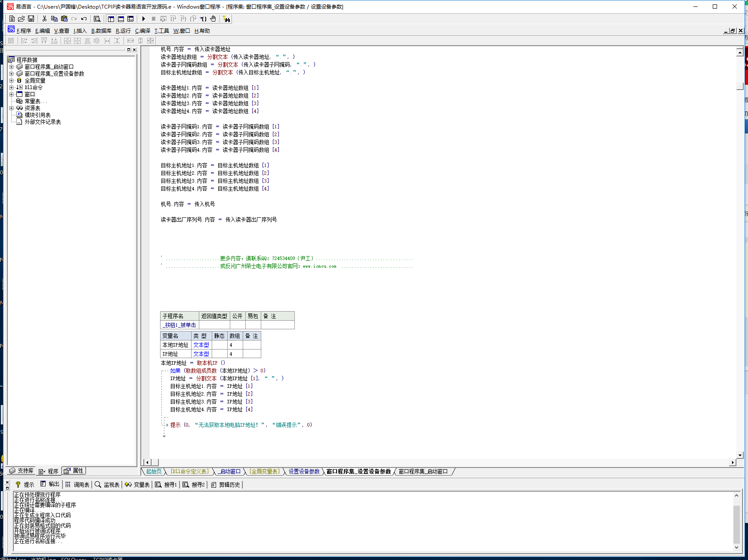Click the view-expression debug icon
The width and height of the screenshot is (748, 560).
164,19
